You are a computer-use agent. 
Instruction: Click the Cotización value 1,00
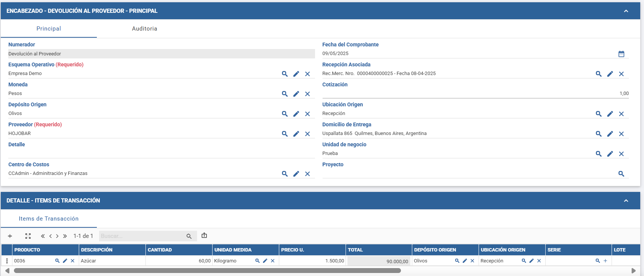coord(624,94)
